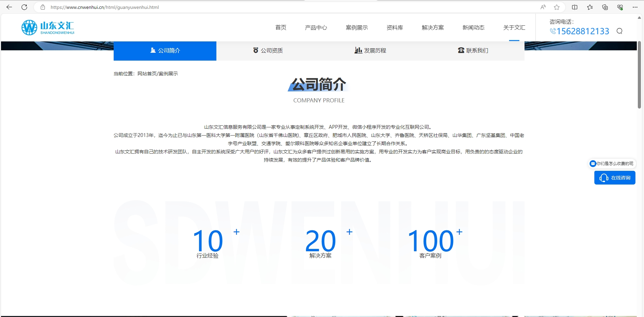Switch to the 公司简介 tab label

point(169,50)
